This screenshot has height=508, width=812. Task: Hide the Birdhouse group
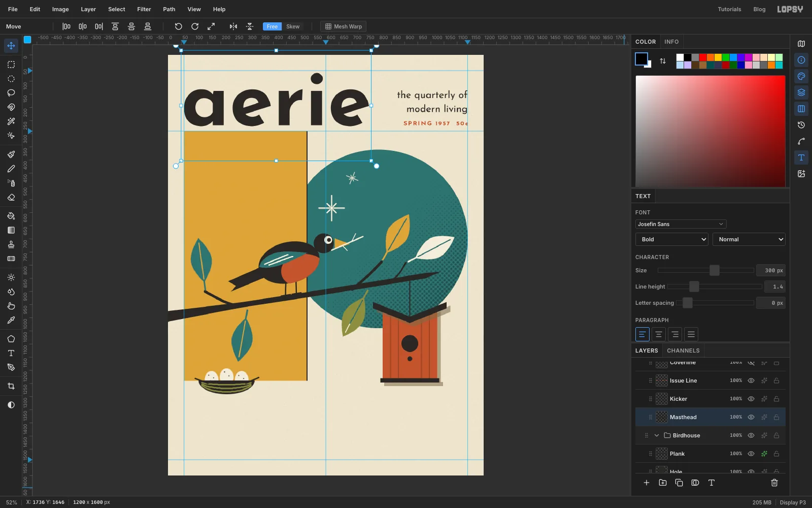coord(751,435)
